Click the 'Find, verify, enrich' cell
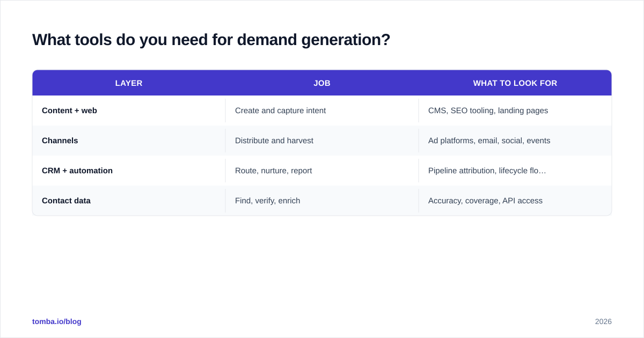The width and height of the screenshot is (644, 338). (x=322, y=201)
